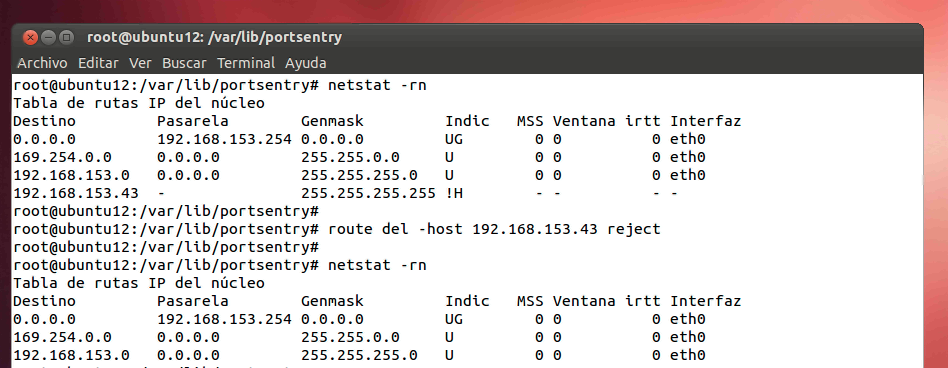Open the Ver menu
This screenshot has width=948, height=368.
[140, 63]
